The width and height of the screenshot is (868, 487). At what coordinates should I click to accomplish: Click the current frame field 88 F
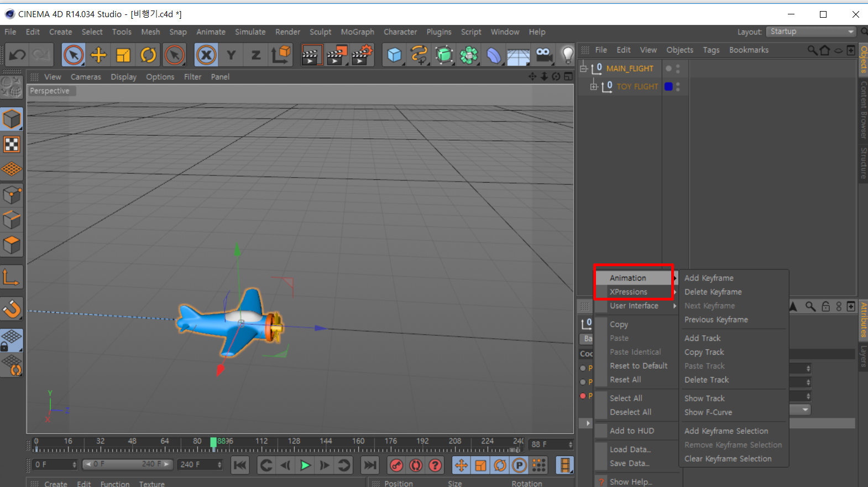point(551,444)
